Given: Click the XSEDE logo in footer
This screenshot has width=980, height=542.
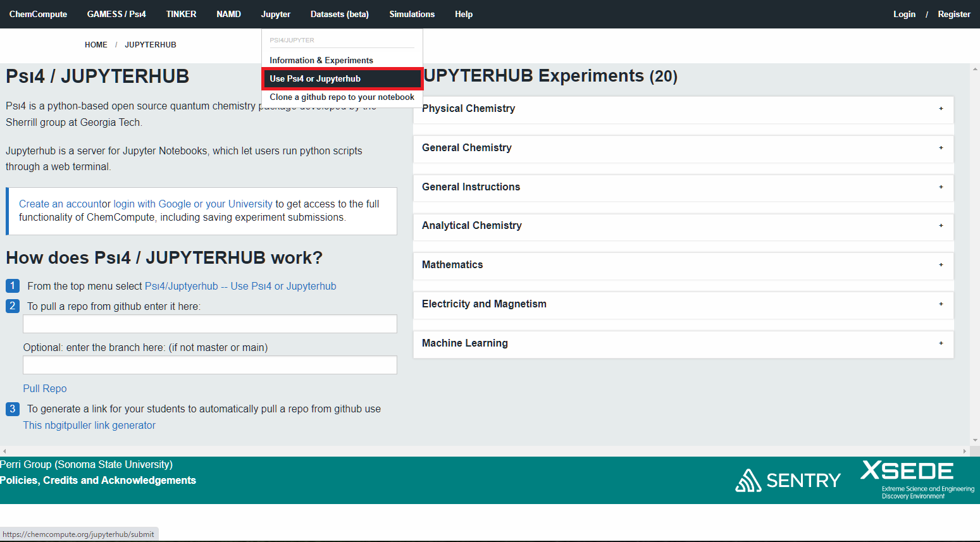Looking at the screenshot, I should coord(917,480).
